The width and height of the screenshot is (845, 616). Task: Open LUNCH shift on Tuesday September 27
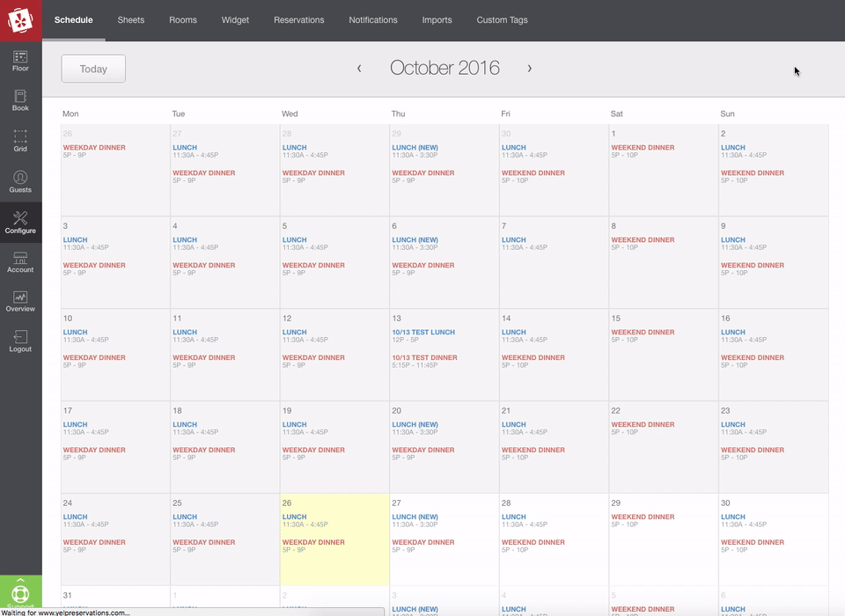coord(185,148)
